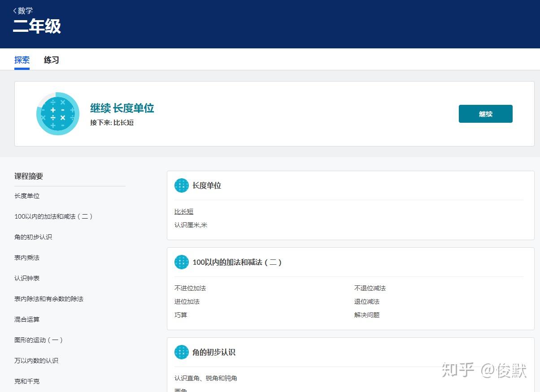
Task: Open the 巧算 lesson
Action: click(181, 315)
